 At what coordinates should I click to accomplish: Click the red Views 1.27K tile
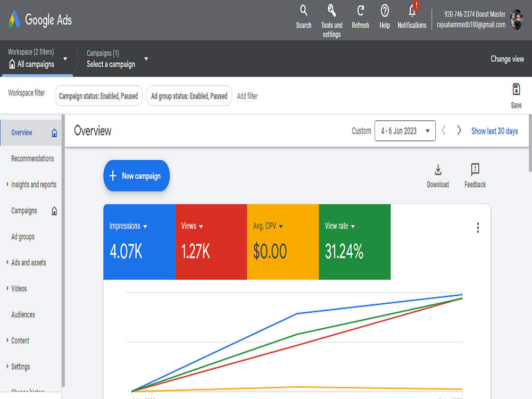211,242
